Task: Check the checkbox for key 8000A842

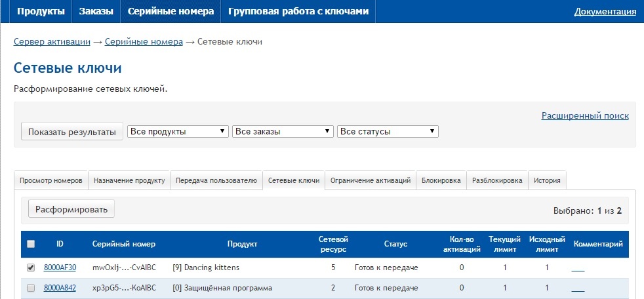Action: (x=31, y=288)
